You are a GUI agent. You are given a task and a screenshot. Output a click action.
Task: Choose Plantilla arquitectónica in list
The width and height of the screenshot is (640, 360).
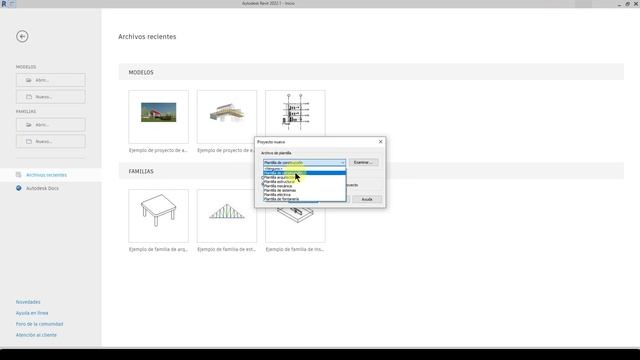coord(304,177)
